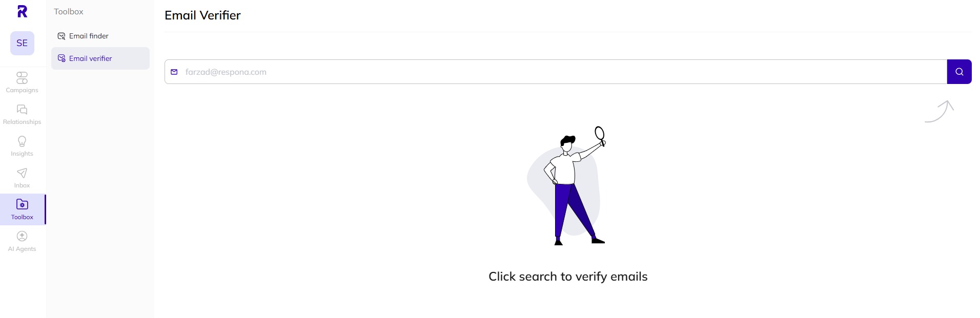
Task: Select the Email finder tool
Action: pyautogui.click(x=89, y=36)
